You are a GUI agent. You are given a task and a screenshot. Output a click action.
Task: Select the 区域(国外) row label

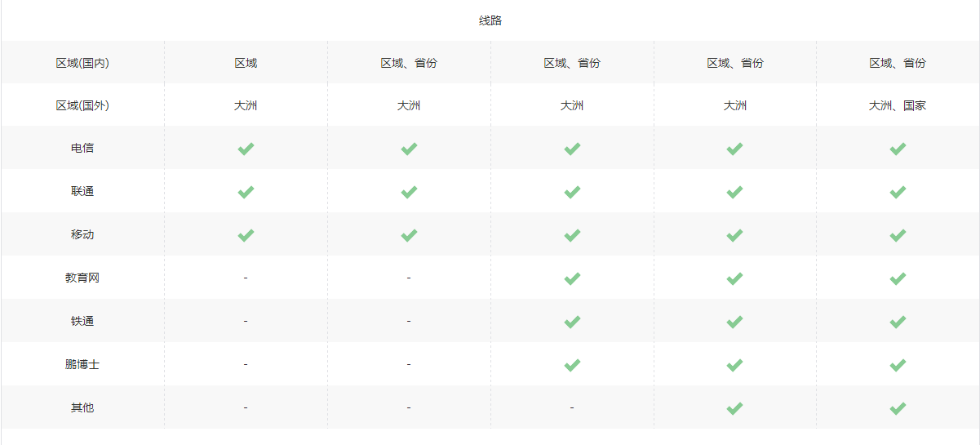(82, 105)
